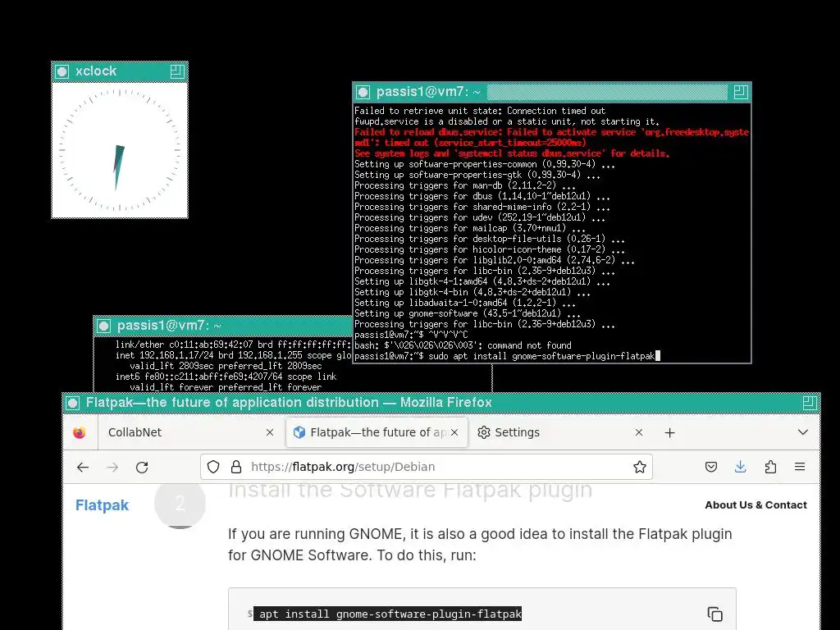
Task: Open Firefox window menu icon in title bar
Action: (x=73, y=403)
